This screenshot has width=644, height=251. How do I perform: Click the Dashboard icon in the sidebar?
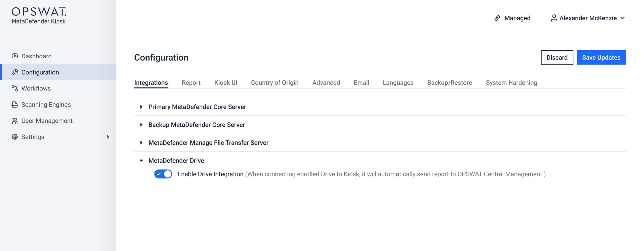pos(15,56)
